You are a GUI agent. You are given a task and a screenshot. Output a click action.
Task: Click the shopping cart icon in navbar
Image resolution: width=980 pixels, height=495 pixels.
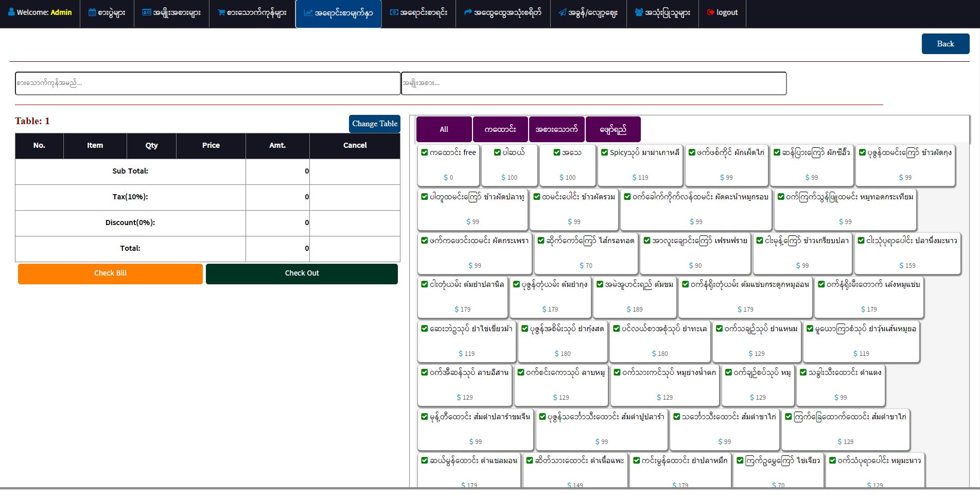coord(221,12)
